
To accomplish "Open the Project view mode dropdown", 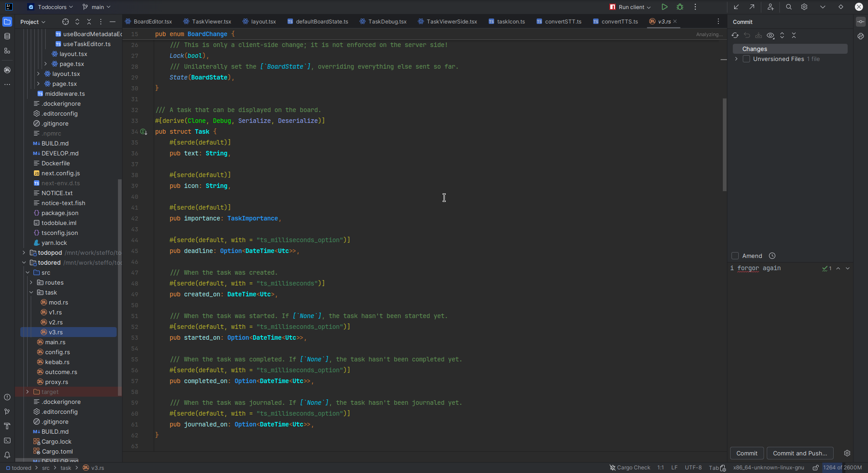I will pyautogui.click(x=33, y=22).
